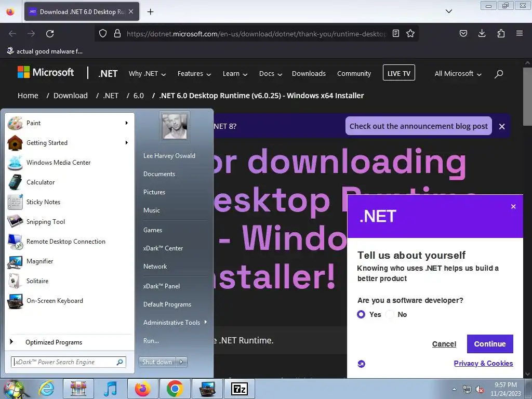Click Continue in the survey

point(490,344)
